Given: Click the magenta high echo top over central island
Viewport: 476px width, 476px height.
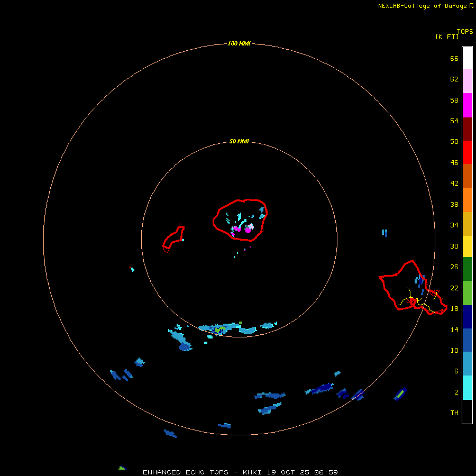Looking at the screenshot, I should click(x=248, y=230).
